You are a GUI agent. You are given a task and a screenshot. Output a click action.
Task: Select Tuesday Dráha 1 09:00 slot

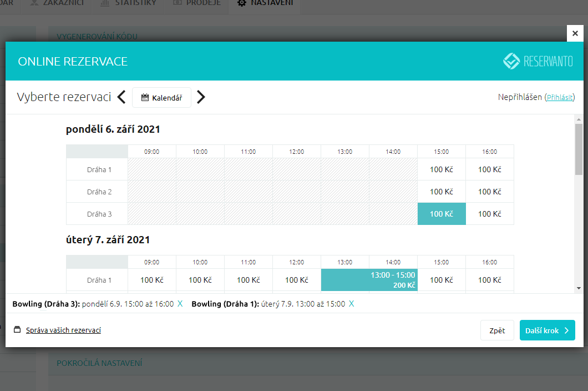pyautogui.click(x=151, y=280)
